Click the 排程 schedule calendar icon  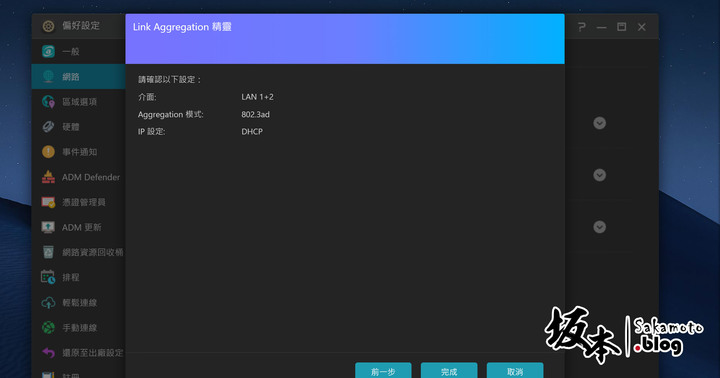(48, 277)
